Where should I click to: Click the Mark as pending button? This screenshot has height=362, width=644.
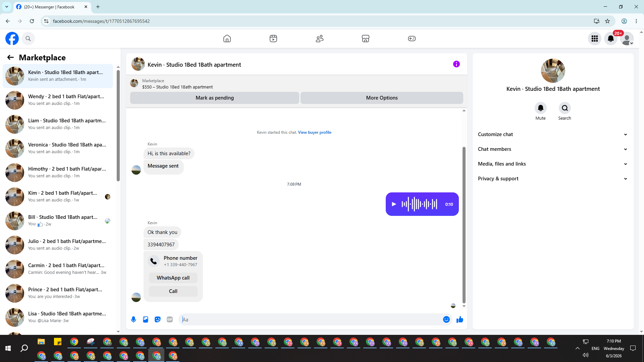(215, 98)
